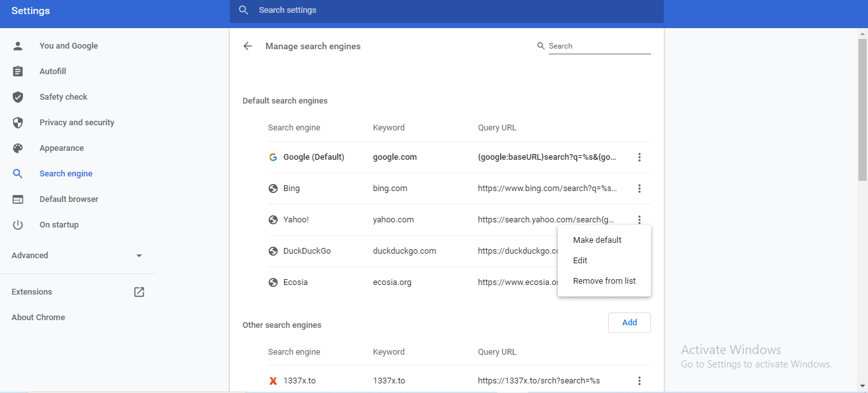The image size is (868, 393).
Task: Open more actions menu for 1337x.to
Action: pyautogui.click(x=640, y=381)
